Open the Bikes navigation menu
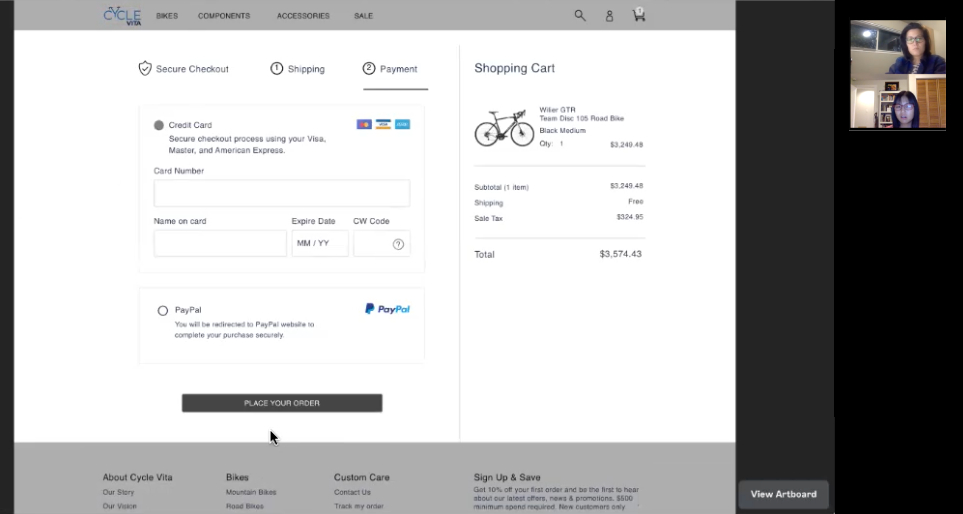The width and height of the screenshot is (963, 514). tap(168, 16)
